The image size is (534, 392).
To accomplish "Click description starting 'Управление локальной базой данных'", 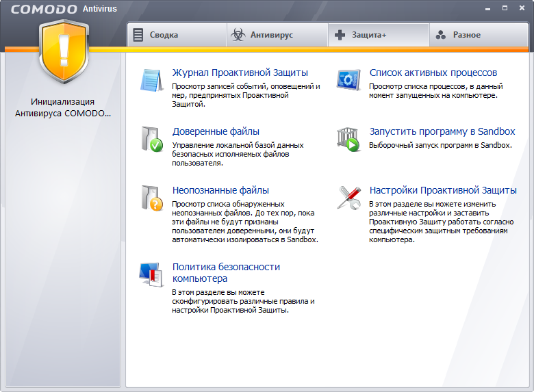I will click(238, 154).
